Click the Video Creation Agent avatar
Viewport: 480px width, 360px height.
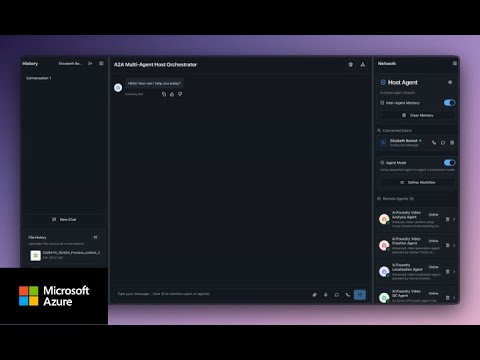click(384, 245)
